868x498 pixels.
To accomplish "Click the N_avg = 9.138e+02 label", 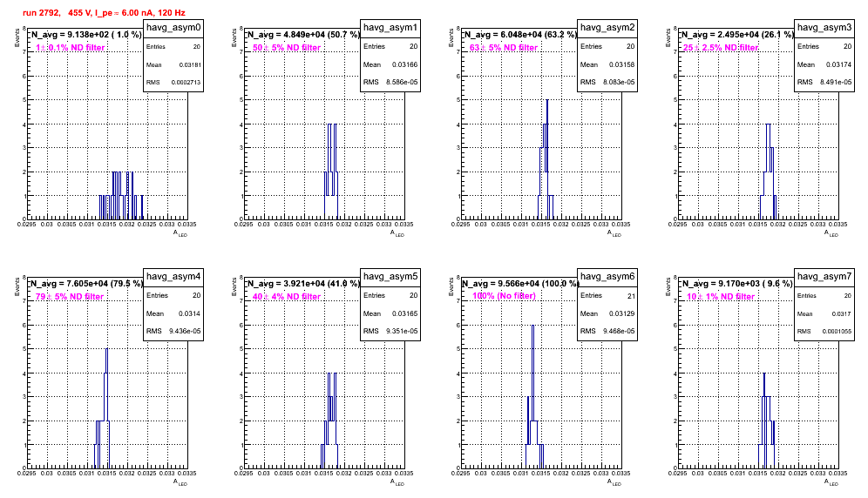I will pyautogui.click(x=85, y=35).
